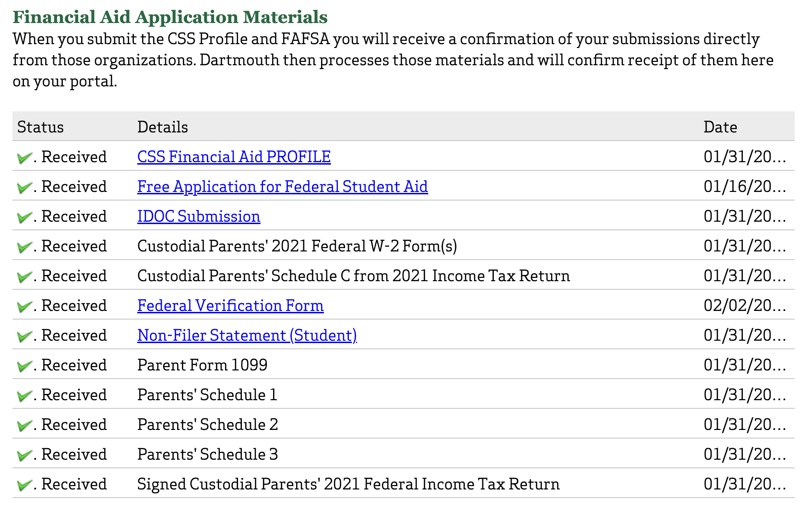This screenshot has width=812, height=524.
Task: Open the CSS Financial Aid PROFILE link
Action: (234, 157)
